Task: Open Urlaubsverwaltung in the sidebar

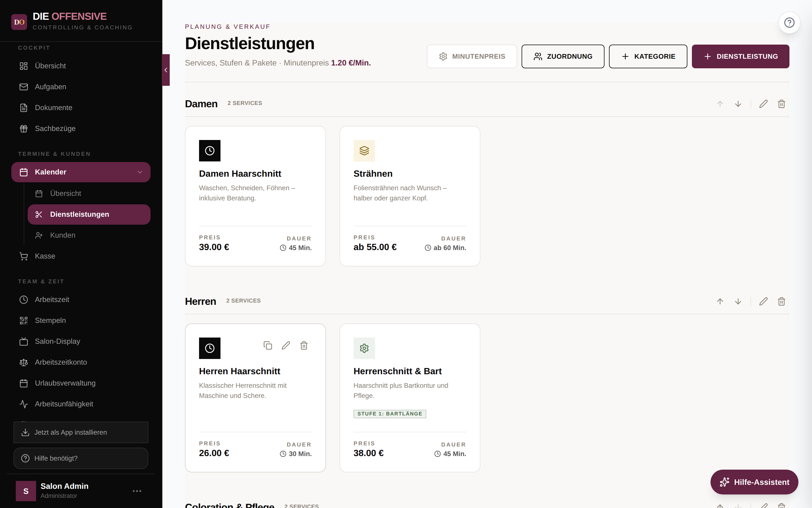Action: 81,383
